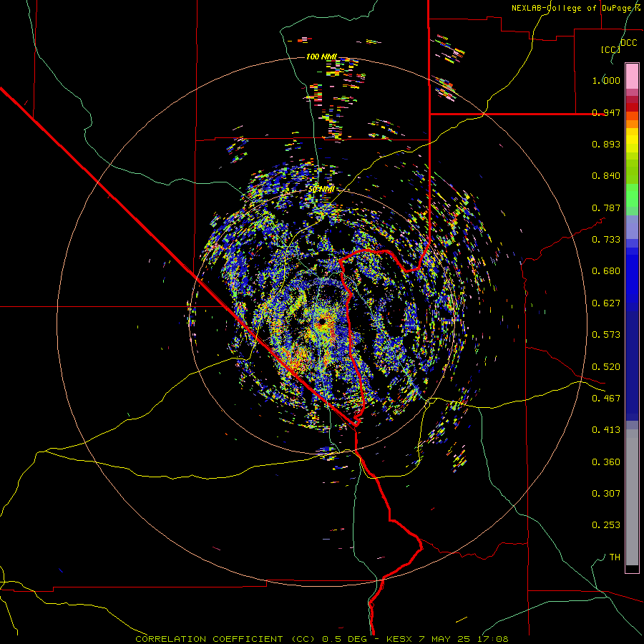The height and width of the screenshot is (644, 644).
Task: Click the 0.947 scale value
Action: [x=606, y=112]
